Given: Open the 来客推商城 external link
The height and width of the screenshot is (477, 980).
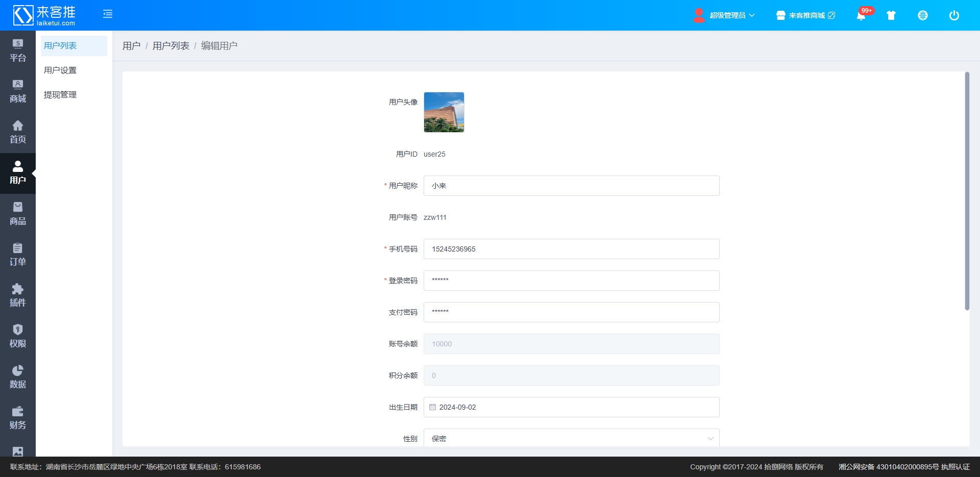Looking at the screenshot, I should (x=806, y=15).
